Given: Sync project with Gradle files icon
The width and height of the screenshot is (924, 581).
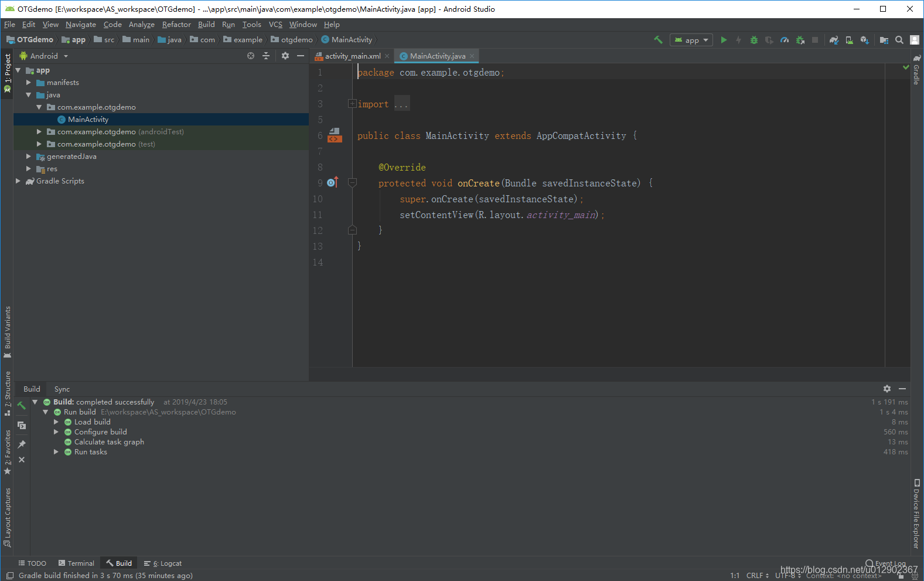Looking at the screenshot, I should 834,40.
